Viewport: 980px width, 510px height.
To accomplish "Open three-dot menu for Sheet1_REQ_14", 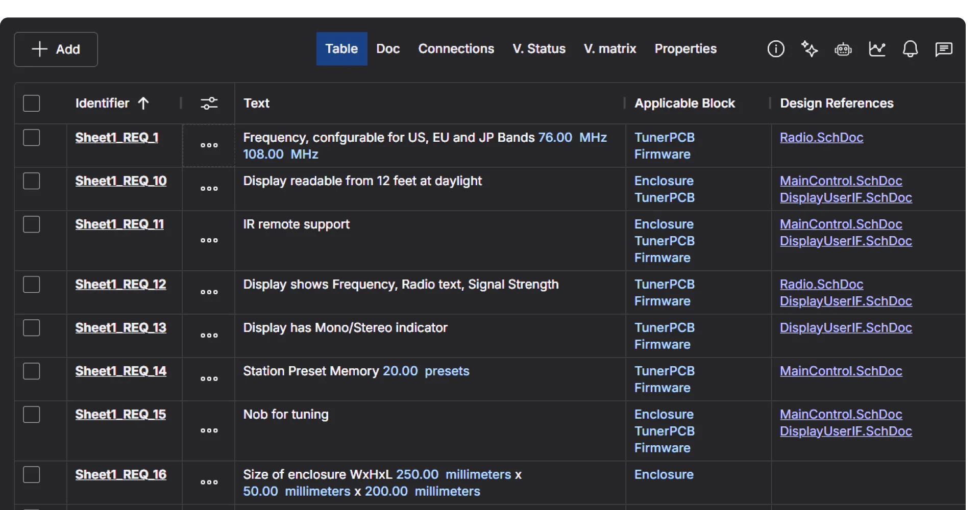I will click(209, 379).
